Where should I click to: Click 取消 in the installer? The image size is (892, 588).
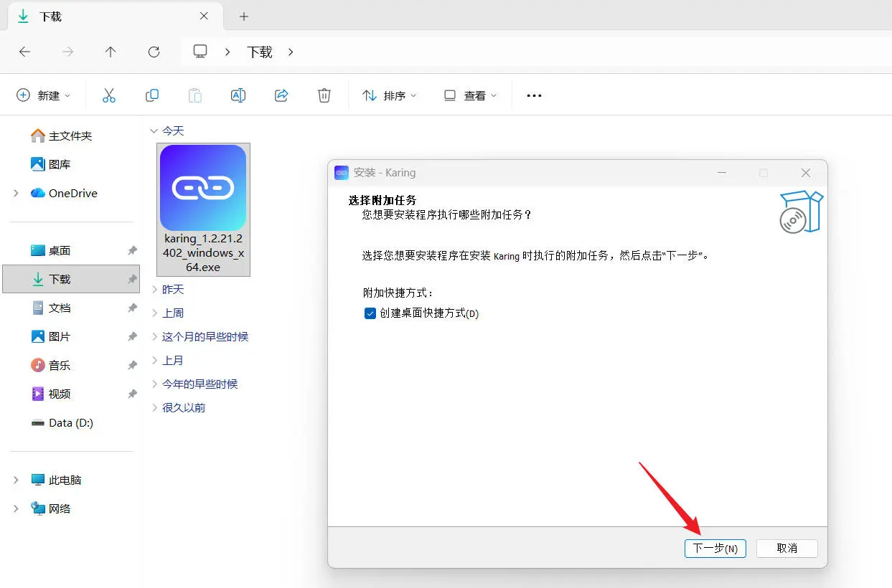[787, 548]
